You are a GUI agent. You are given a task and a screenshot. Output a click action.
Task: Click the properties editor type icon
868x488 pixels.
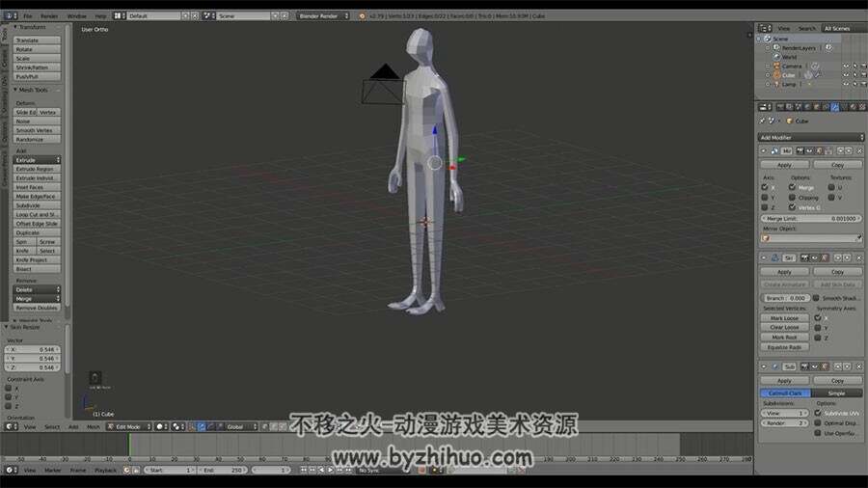[x=763, y=107]
